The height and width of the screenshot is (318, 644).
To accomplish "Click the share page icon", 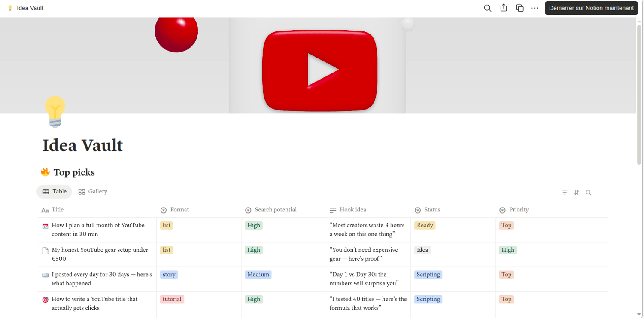I will 504,8.
